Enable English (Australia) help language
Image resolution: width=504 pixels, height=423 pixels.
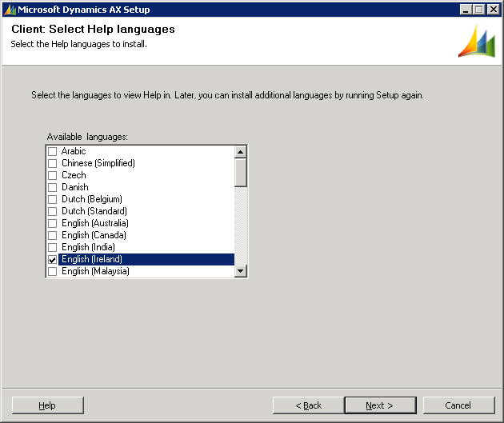(53, 223)
